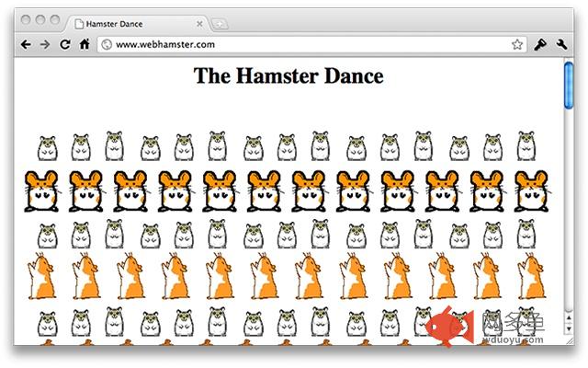
Task: Click the yellow minimize window button
Action: tap(40, 19)
